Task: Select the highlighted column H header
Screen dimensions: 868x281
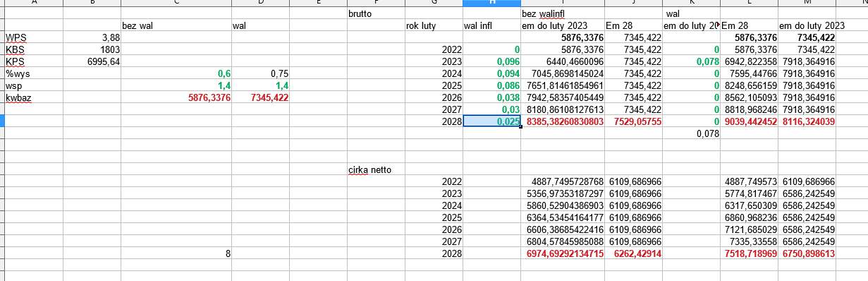Action: pos(491,3)
